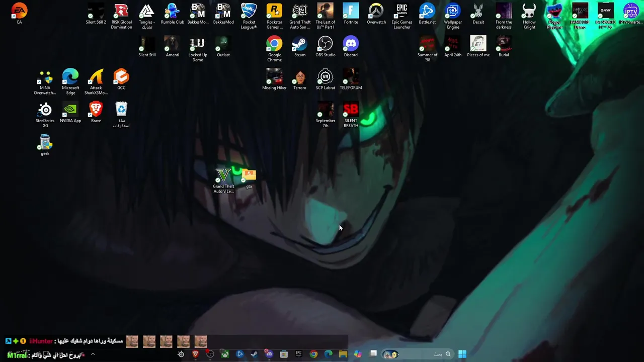Screen dimensions: 644x362
Task: Select Grand Theft Auto San Andreas icon
Action: pos(300,16)
